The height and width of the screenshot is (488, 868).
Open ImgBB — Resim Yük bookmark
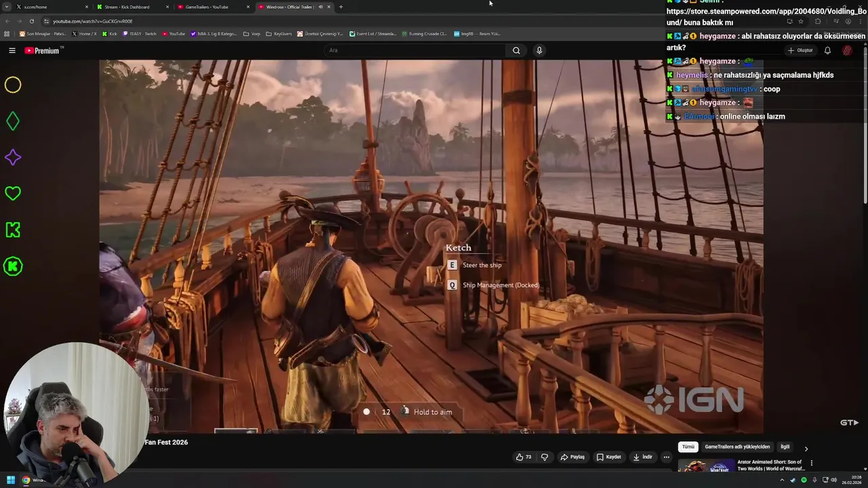(477, 33)
